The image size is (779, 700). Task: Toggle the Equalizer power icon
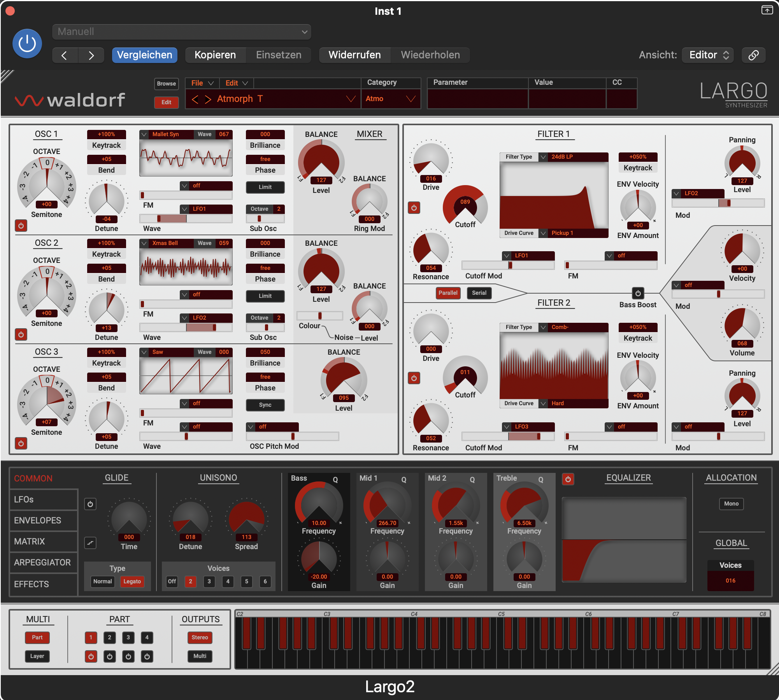pyautogui.click(x=568, y=479)
